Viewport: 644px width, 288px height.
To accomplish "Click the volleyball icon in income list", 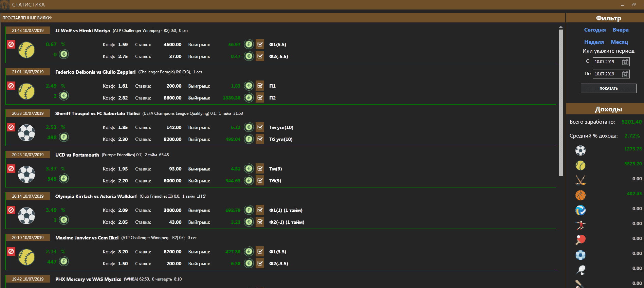I will coord(581,210).
